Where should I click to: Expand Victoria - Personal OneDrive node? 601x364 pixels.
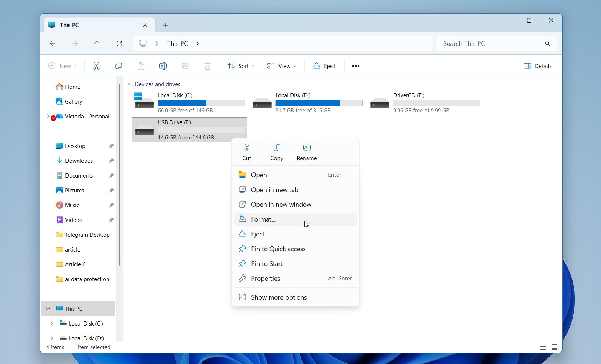point(48,116)
